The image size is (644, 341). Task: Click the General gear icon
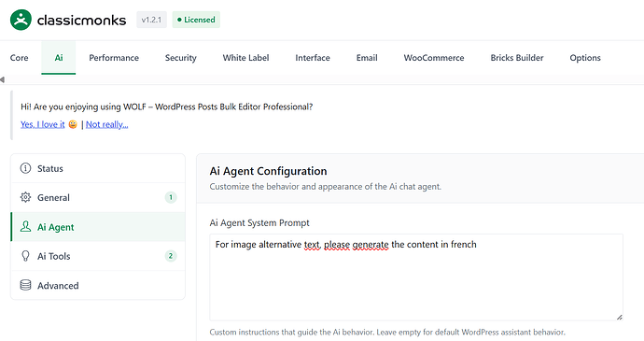pyautogui.click(x=25, y=197)
